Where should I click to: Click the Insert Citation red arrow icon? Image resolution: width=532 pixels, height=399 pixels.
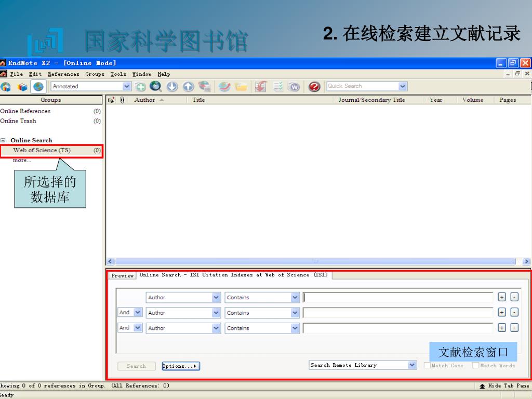261,87
